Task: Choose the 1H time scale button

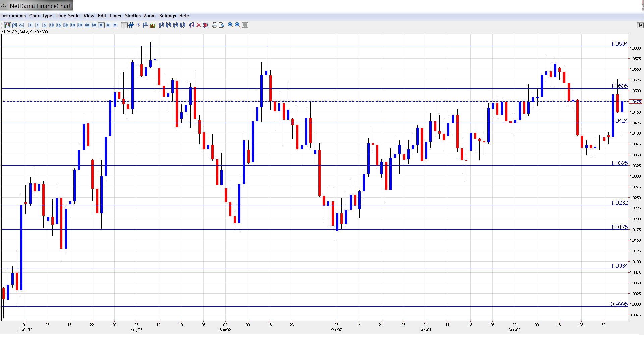Action: point(73,25)
